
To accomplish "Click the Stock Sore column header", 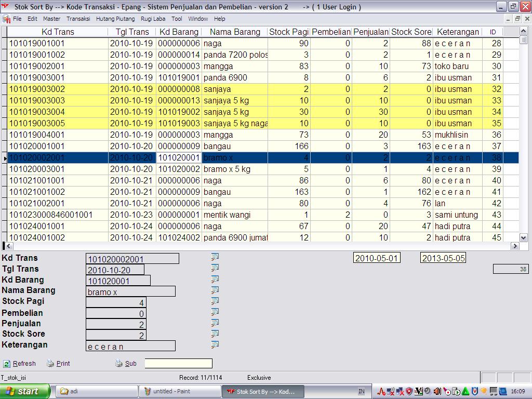I will 411,32.
